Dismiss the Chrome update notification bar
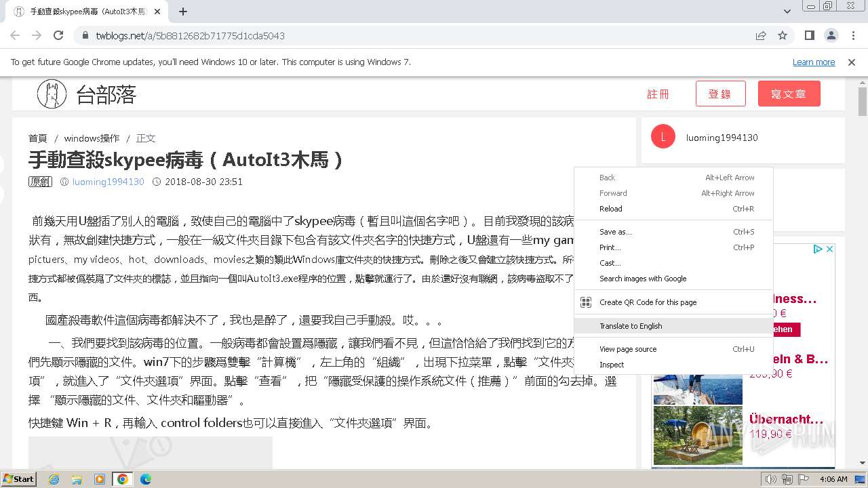 click(852, 62)
